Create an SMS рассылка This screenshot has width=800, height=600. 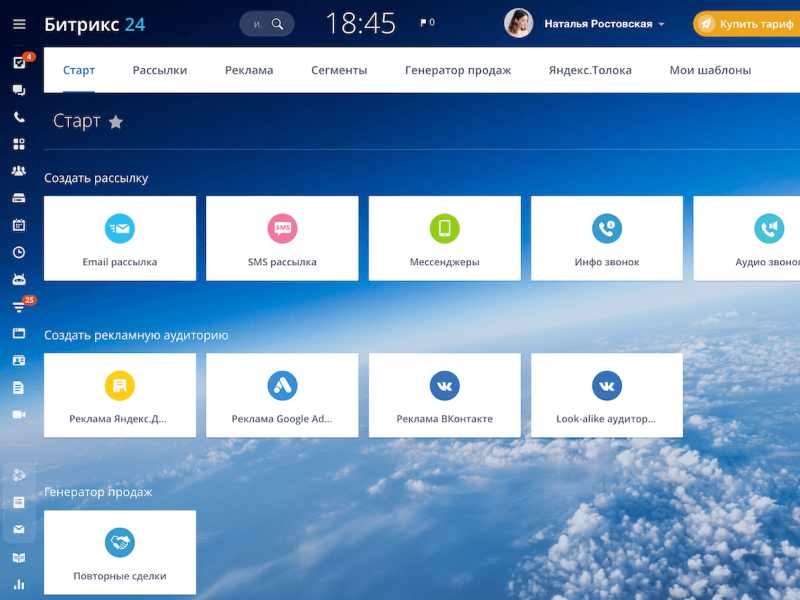click(282, 238)
